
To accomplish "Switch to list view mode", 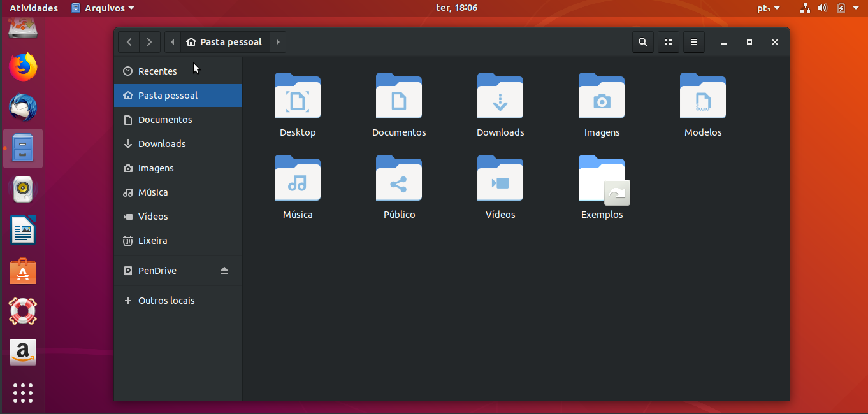I will click(668, 42).
